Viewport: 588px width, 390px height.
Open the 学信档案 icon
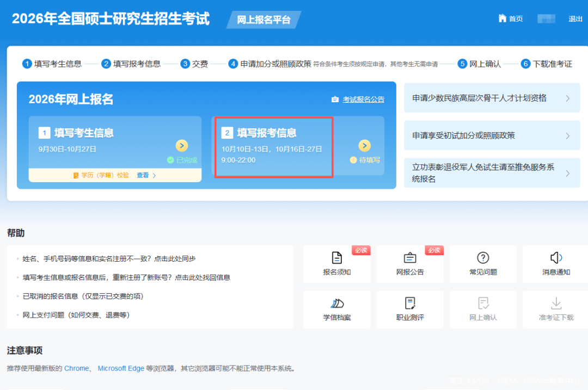pos(337,303)
